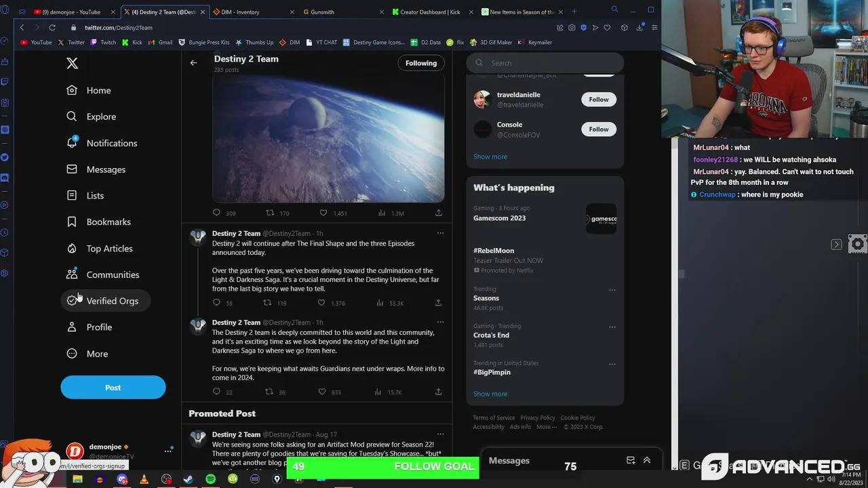
Task: Open more options on the Aug 17 promoted tweet
Action: 440,434
